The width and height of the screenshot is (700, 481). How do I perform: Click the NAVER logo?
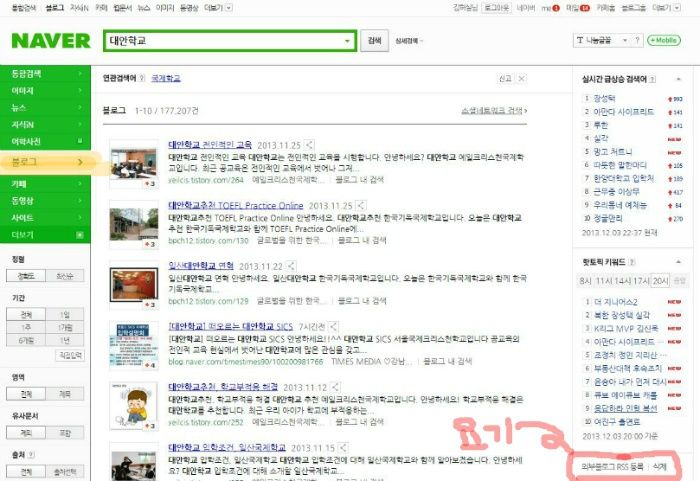[x=51, y=41]
